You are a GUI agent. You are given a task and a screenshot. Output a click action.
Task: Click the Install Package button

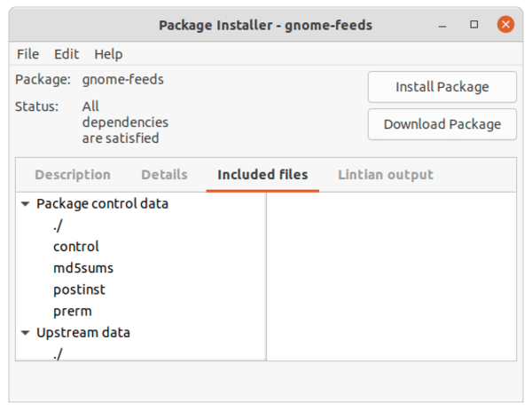click(x=442, y=87)
